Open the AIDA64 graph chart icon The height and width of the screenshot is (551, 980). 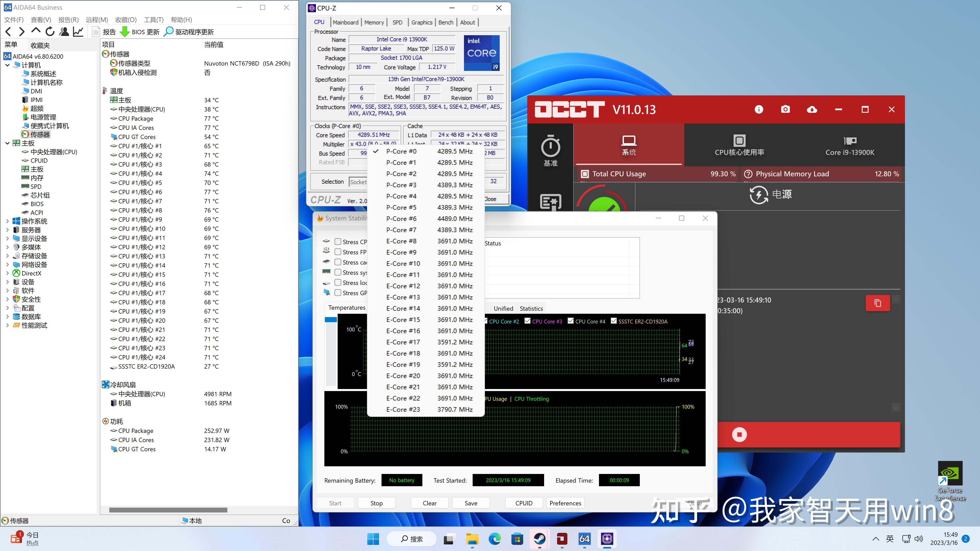click(x=78, y=32)
